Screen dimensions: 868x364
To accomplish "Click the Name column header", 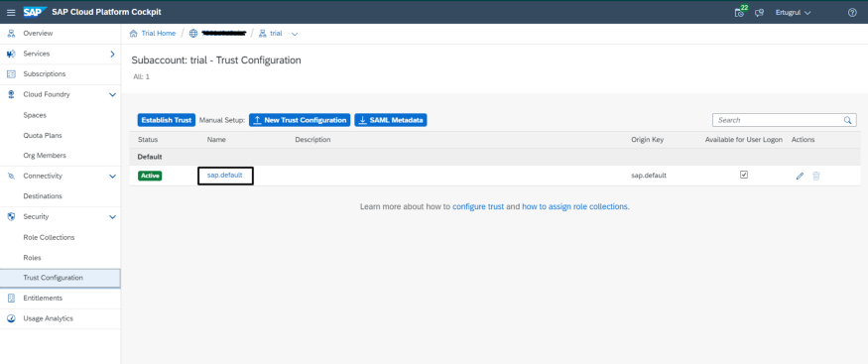I will [x=216, y=140].
